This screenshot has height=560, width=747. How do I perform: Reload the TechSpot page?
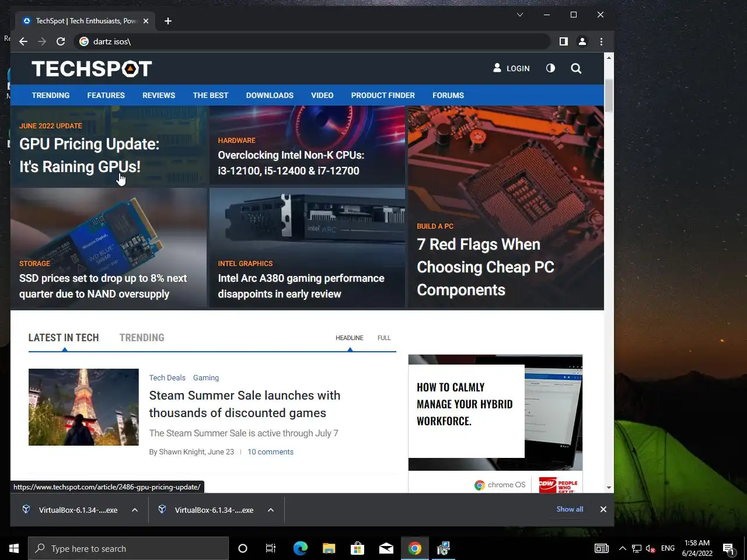point(61,41)
